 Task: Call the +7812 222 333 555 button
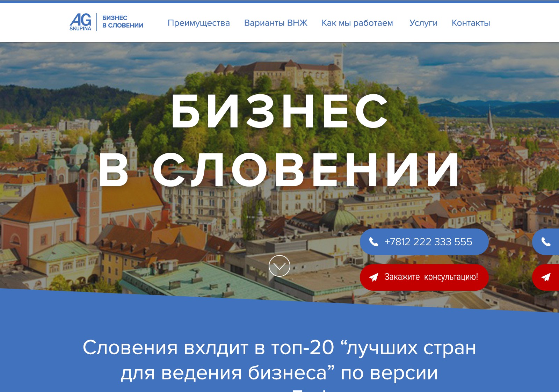click(x=424, y=242)
